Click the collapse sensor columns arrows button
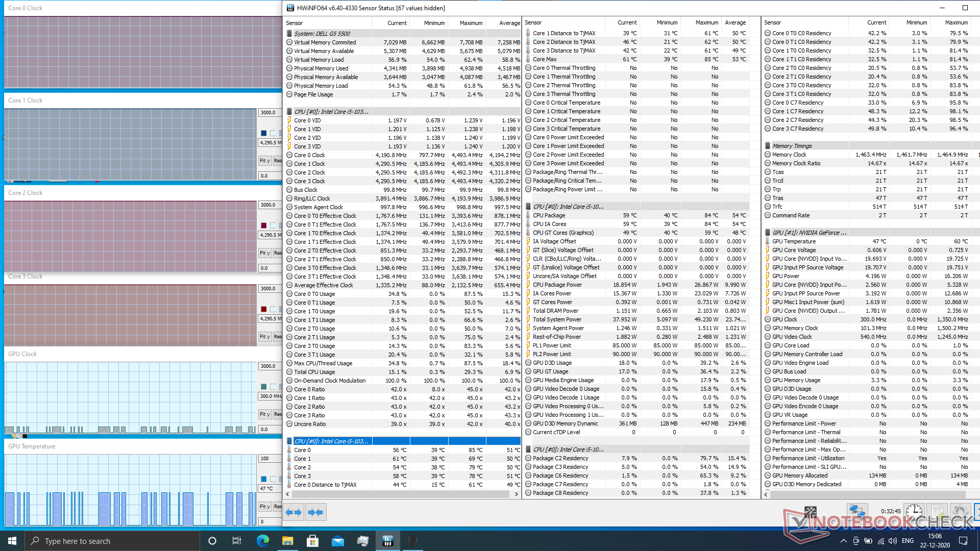The width and height of the screenshot is (980, 551). click(315, 512)
